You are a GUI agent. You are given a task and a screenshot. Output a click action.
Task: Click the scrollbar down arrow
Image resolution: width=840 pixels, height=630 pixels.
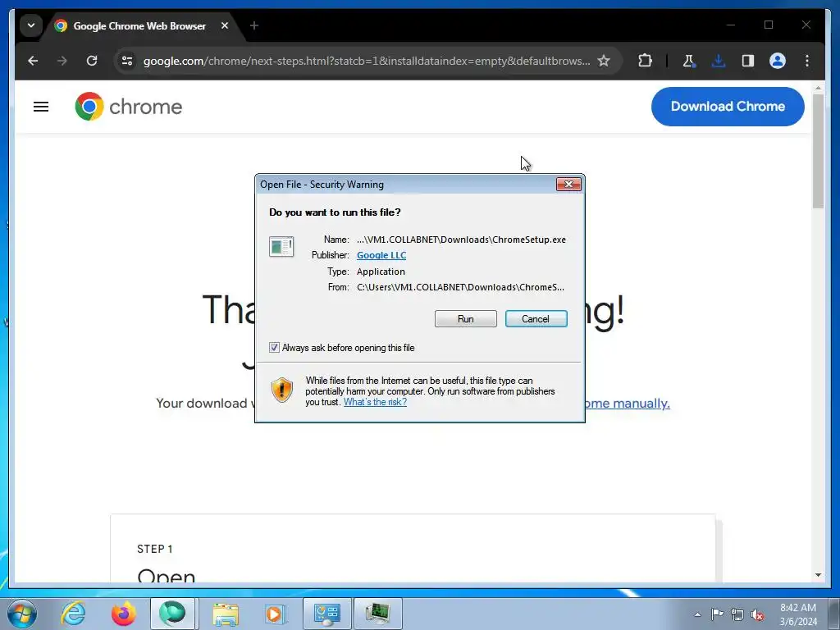(x=818, y=575)
